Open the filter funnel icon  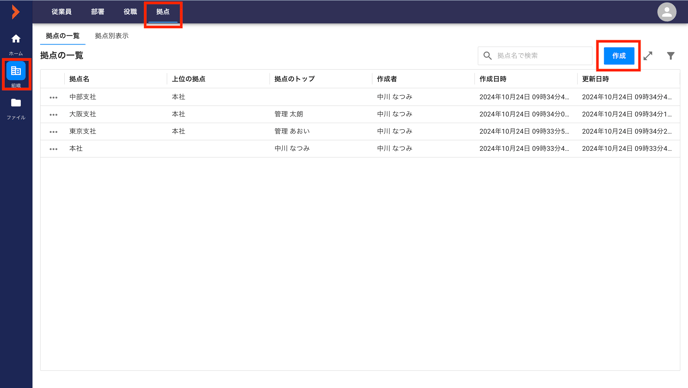(x=670, y=56)
